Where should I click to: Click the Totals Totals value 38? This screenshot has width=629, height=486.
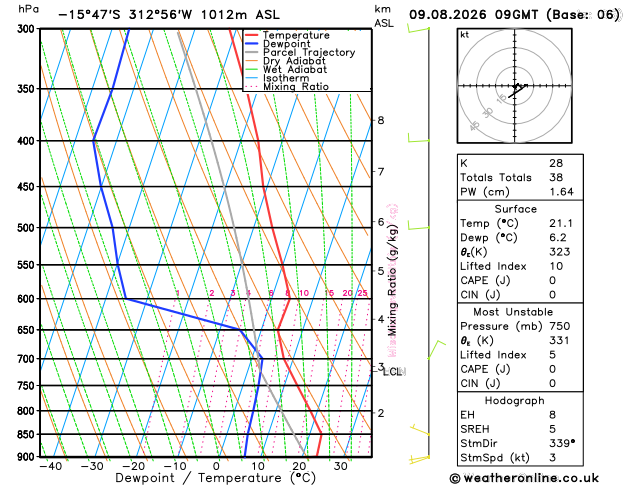coord(556,177)
